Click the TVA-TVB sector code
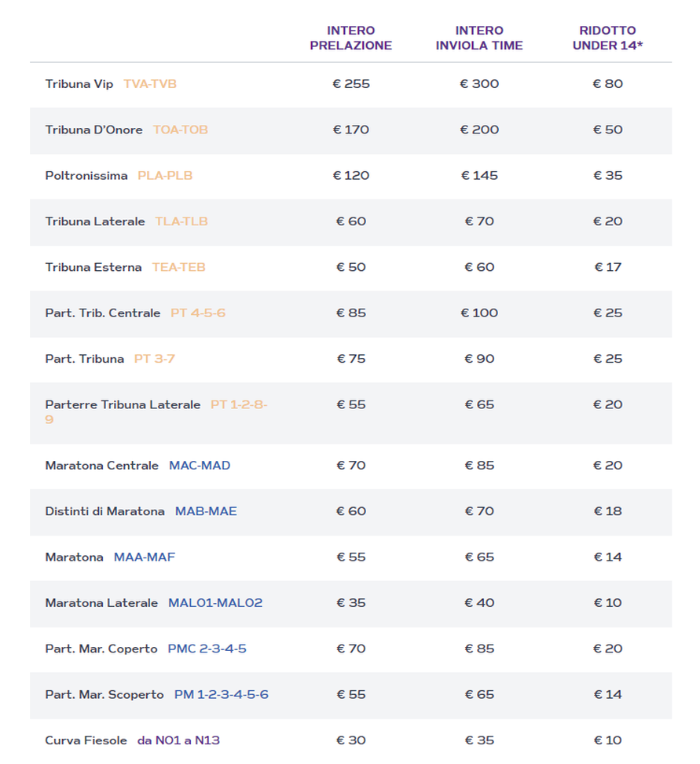 click(150, 84)
